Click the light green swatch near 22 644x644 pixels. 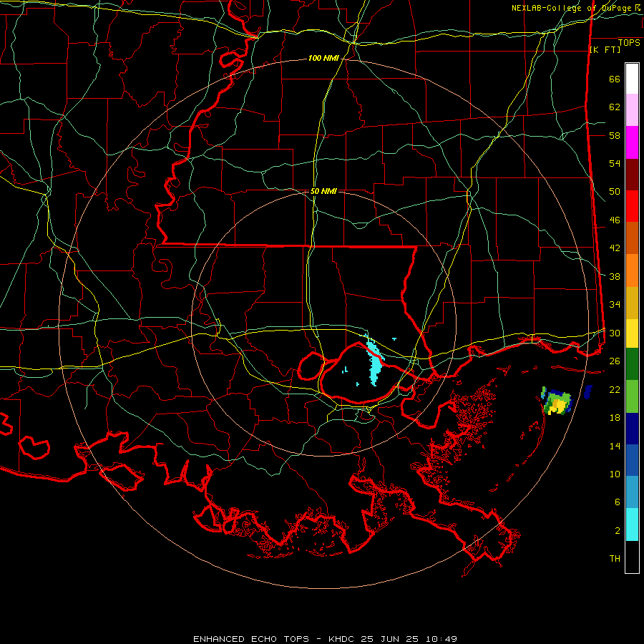[x=632, y=396]
